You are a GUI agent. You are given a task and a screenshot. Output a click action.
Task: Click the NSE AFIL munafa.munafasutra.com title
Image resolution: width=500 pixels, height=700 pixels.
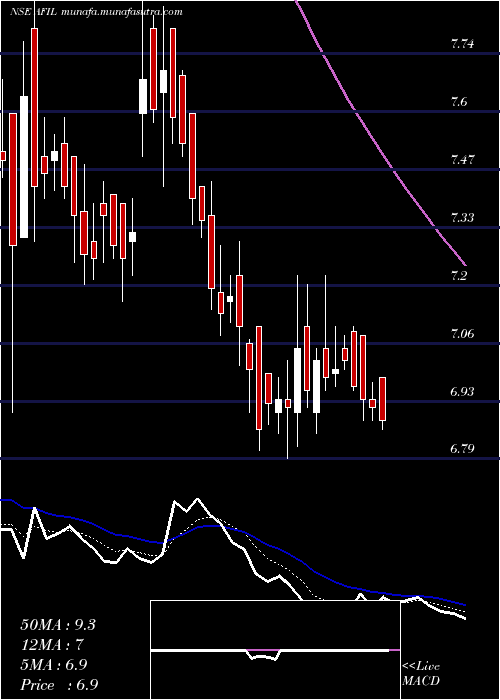click(x=96, y=12)
